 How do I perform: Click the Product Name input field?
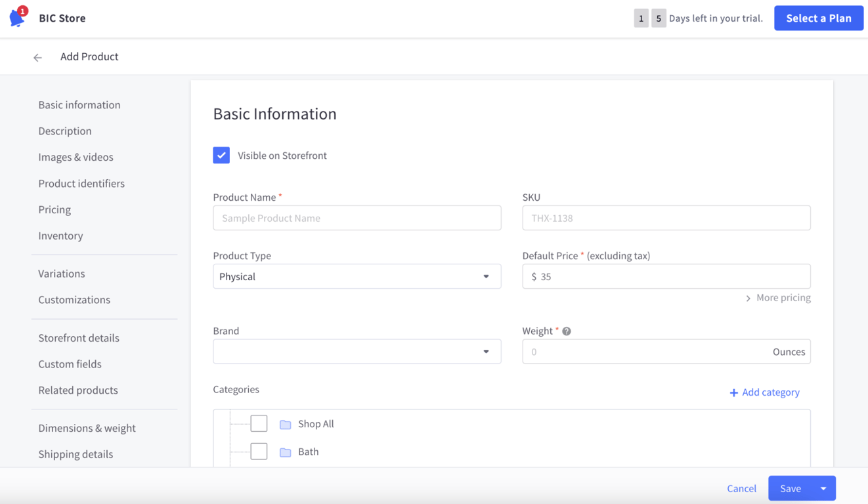tap(357, 217)
